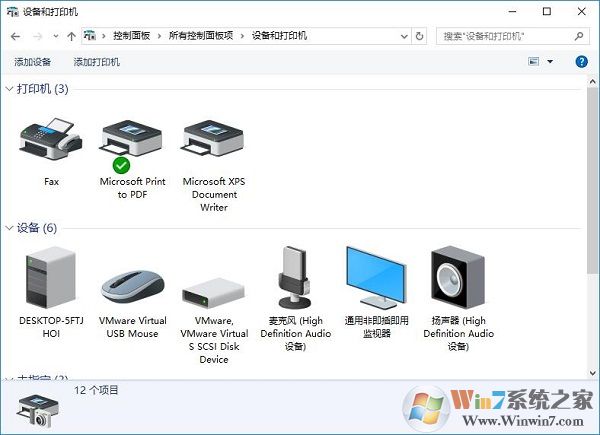The height and width of the screenshot is (435, 600).
Task: Go up one level with the up arrow
Action: [x=72, y=37]
